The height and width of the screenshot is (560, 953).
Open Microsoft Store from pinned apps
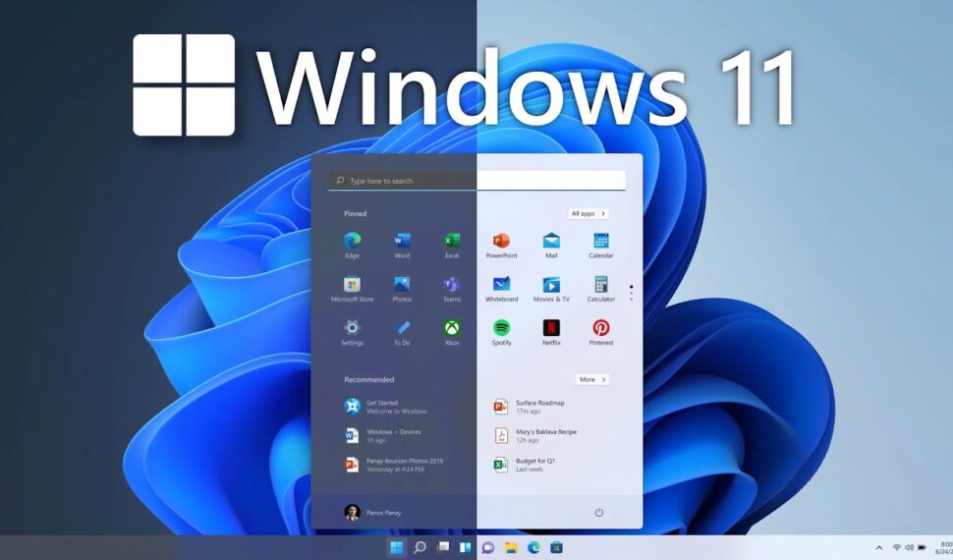(x=352, y=285)
